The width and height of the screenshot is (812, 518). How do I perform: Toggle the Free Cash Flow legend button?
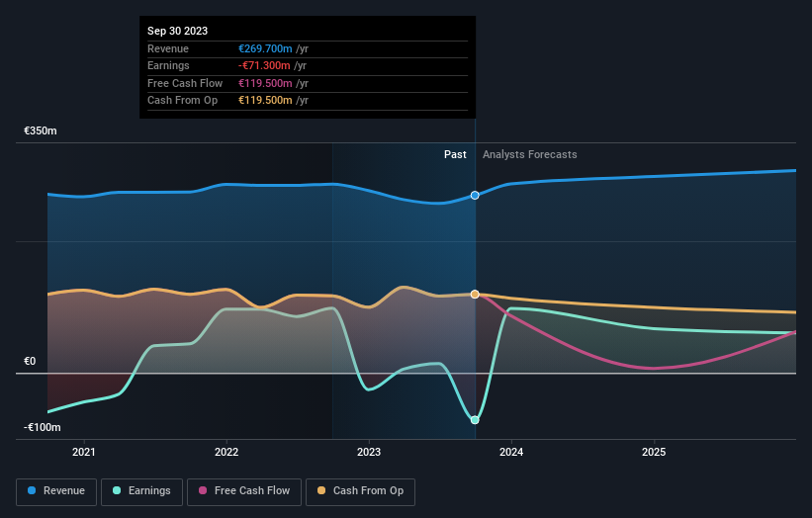click(x=244, y=491)
